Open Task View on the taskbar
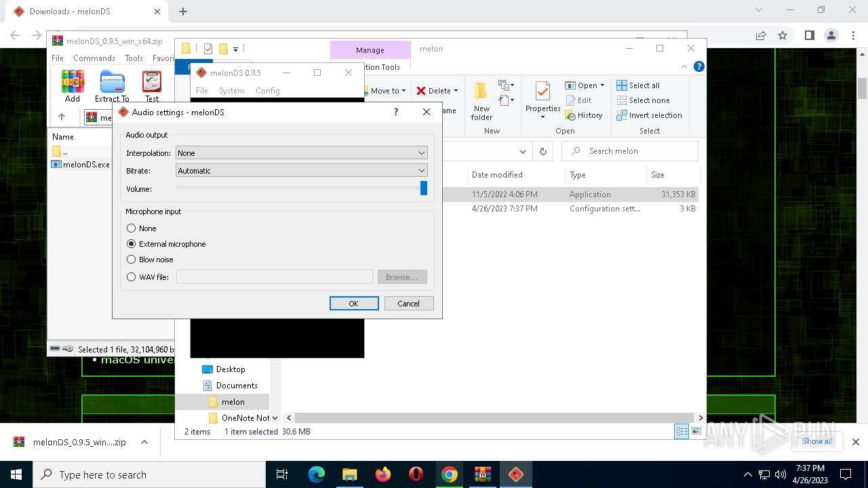 tap(283, 474)
